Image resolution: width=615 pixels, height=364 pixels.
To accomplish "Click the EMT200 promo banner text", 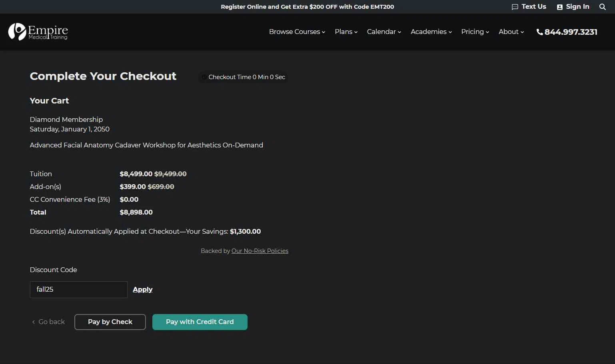I will click(307, 7).
